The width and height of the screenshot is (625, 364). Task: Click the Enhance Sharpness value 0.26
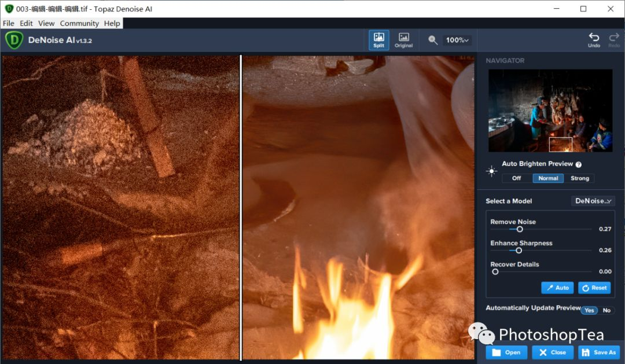pos(605,250)
